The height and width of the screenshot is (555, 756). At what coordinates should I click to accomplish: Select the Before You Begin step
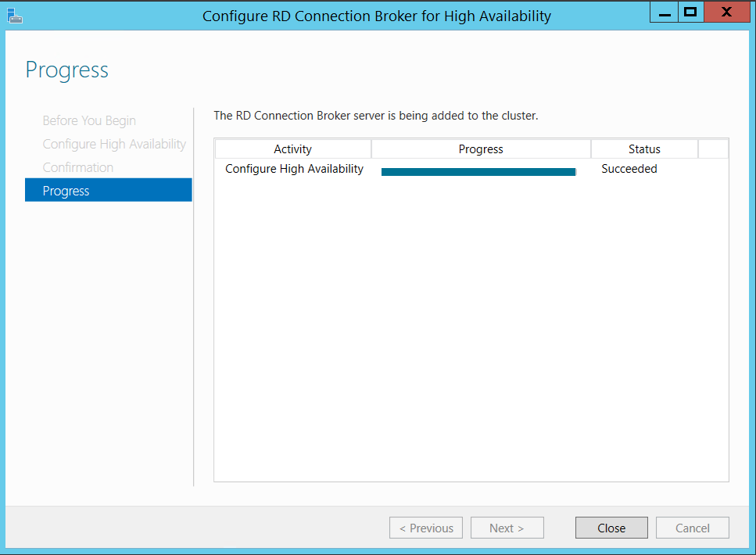89,120
